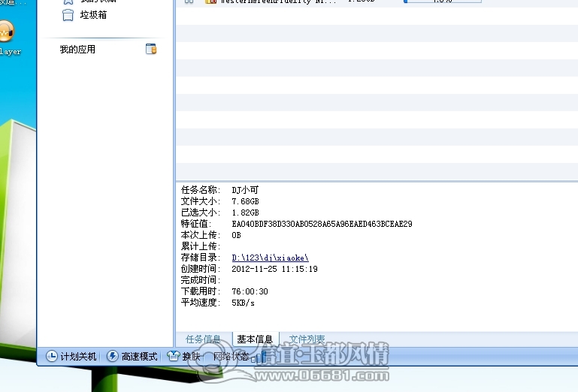This screenshot has width=578, height=392.
Task: Click task name value DJ小可
Action: click(245, 190)
